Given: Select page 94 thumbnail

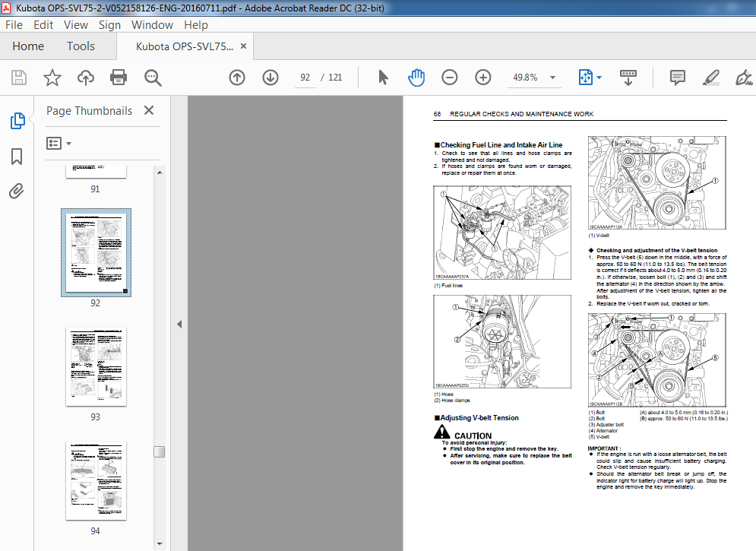Looking at the screenshot, I should click(96, 480).
